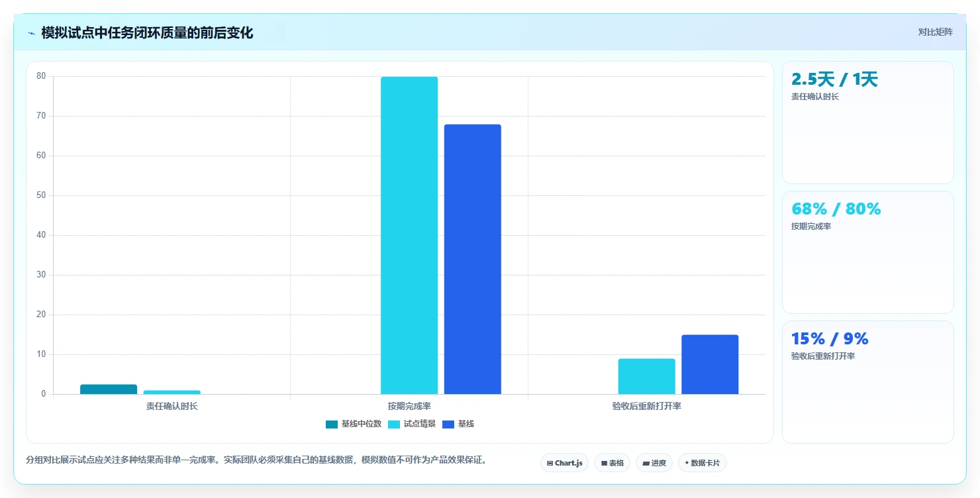Screen dimensions: 980x498
Task: Click the 验收后重新打开率 caption in third card
Action: point(823,356)
